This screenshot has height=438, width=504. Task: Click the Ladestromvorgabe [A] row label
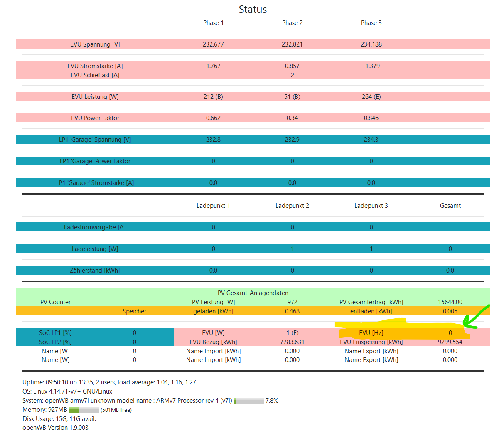coord(95,227)
